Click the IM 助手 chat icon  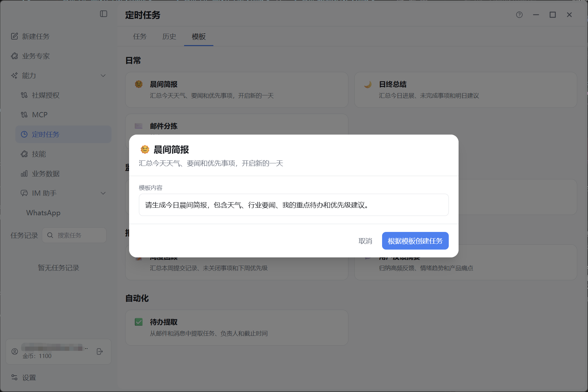click(24, 193)
